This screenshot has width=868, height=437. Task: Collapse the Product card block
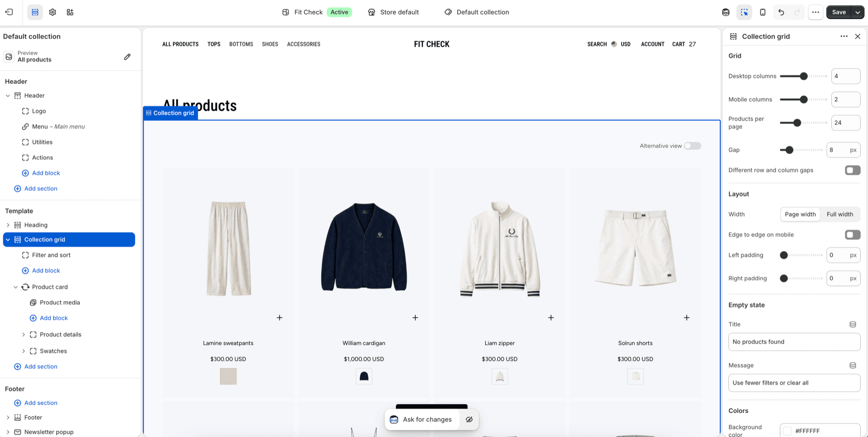[15, 287]
